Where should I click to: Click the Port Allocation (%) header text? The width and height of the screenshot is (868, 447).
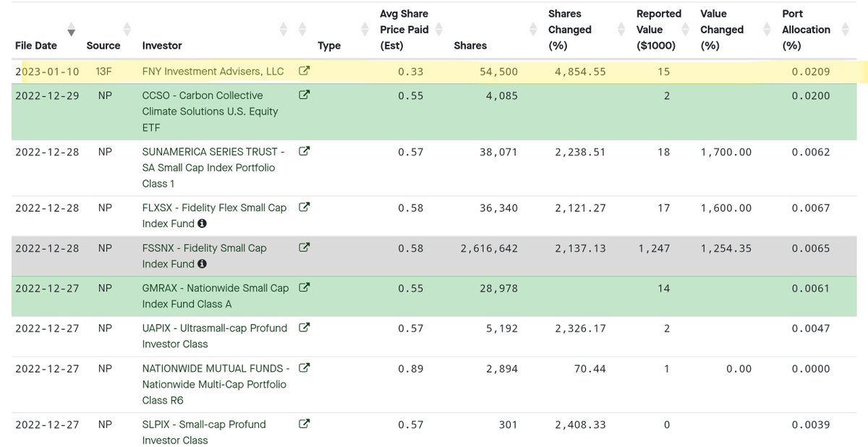coord(806,30)
